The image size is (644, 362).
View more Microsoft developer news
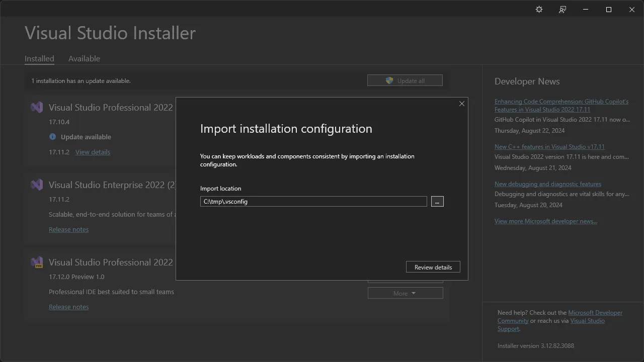[546, 221]
